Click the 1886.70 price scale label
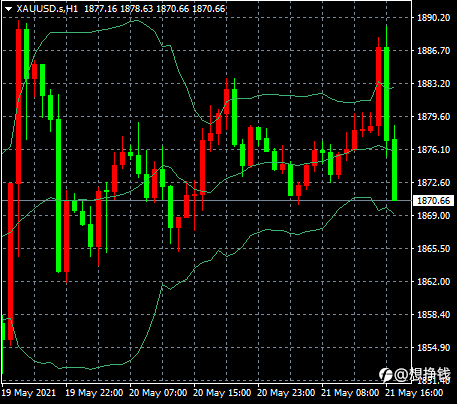Viewport: 457px width, 404px height. 433,51
